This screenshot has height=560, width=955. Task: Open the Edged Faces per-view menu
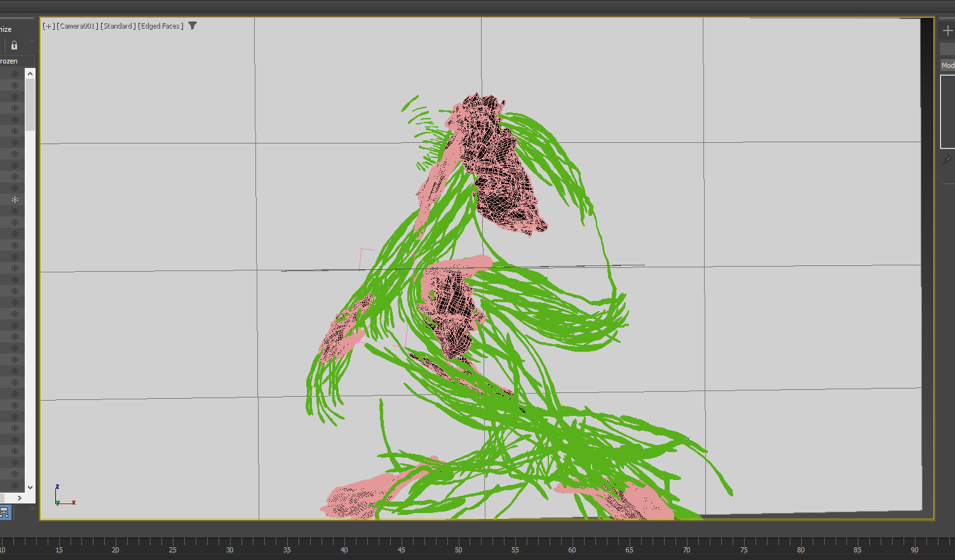tap(161, 26)
